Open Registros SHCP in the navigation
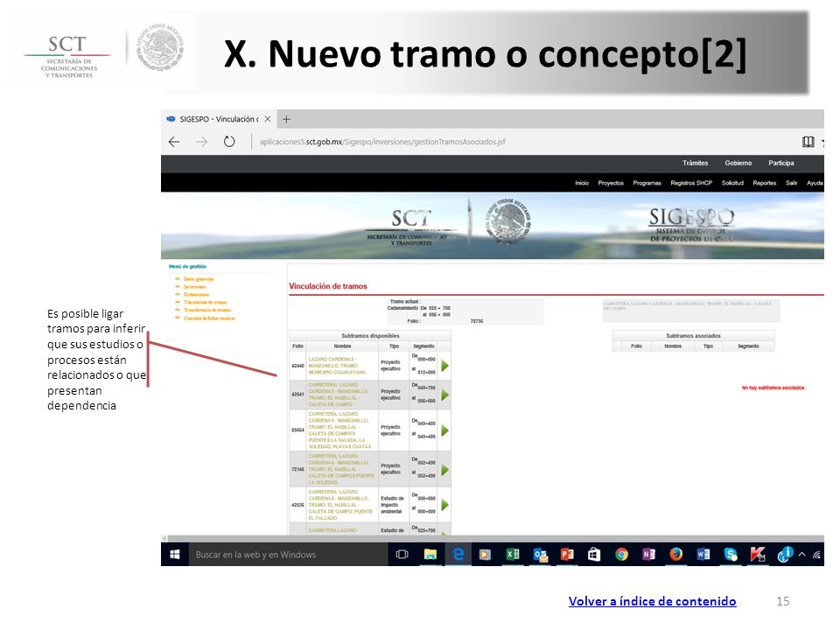The width and height of the screenshot is (840, 630). [x=691, y=183]
